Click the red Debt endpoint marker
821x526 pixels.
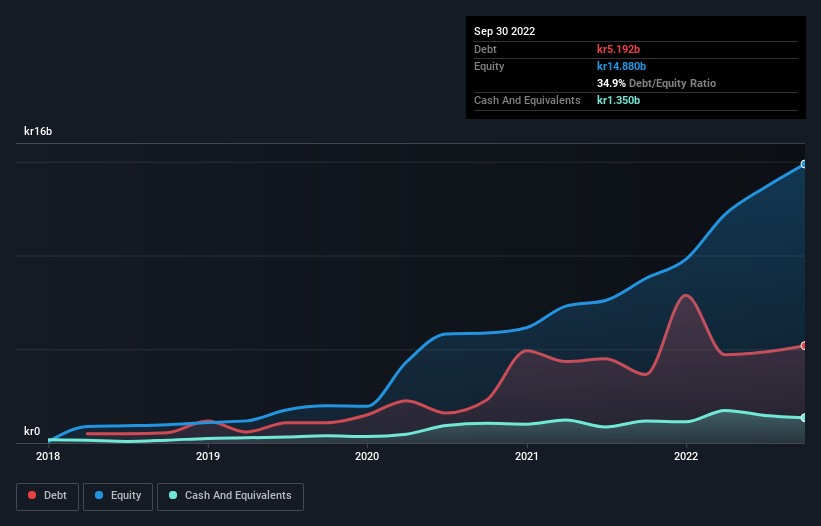(x=803, y=346)
